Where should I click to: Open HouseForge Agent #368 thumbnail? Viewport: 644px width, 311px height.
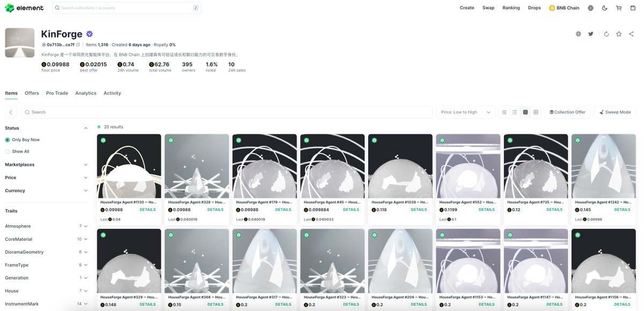[196, 261]
